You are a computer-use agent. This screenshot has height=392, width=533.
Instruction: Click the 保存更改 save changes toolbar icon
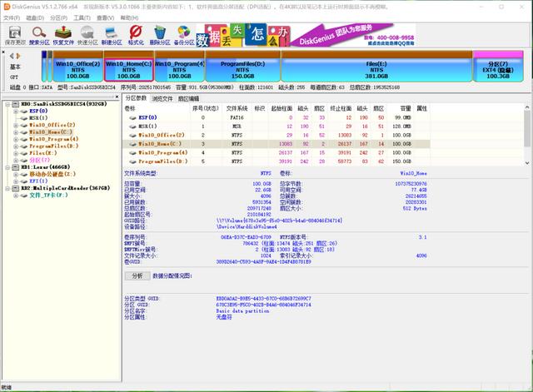point(14,34)
